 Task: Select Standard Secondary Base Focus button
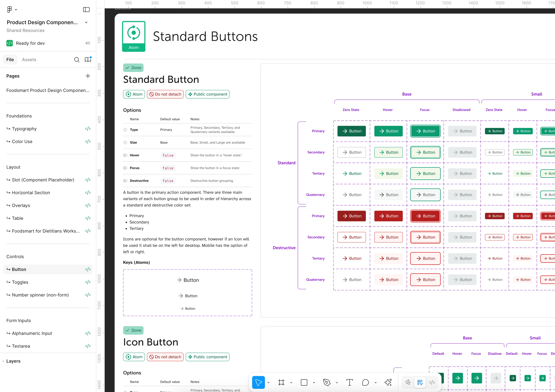tap(425, 152)
